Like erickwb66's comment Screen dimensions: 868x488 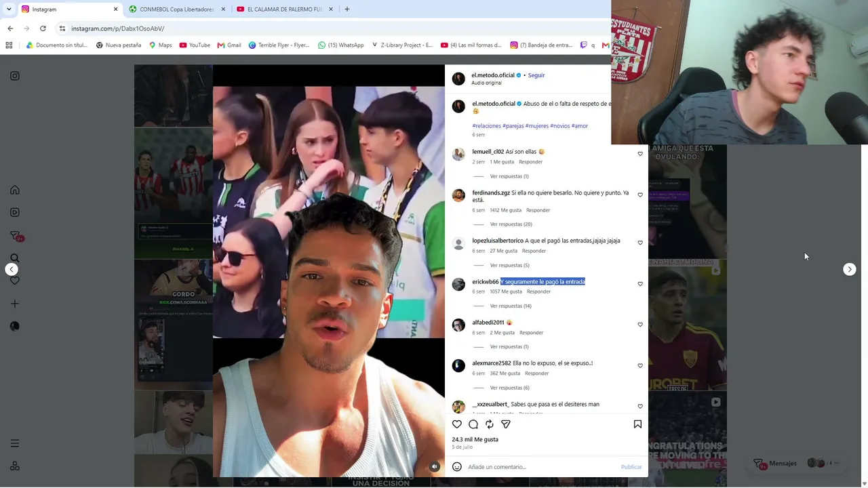(x=640, y=284)
